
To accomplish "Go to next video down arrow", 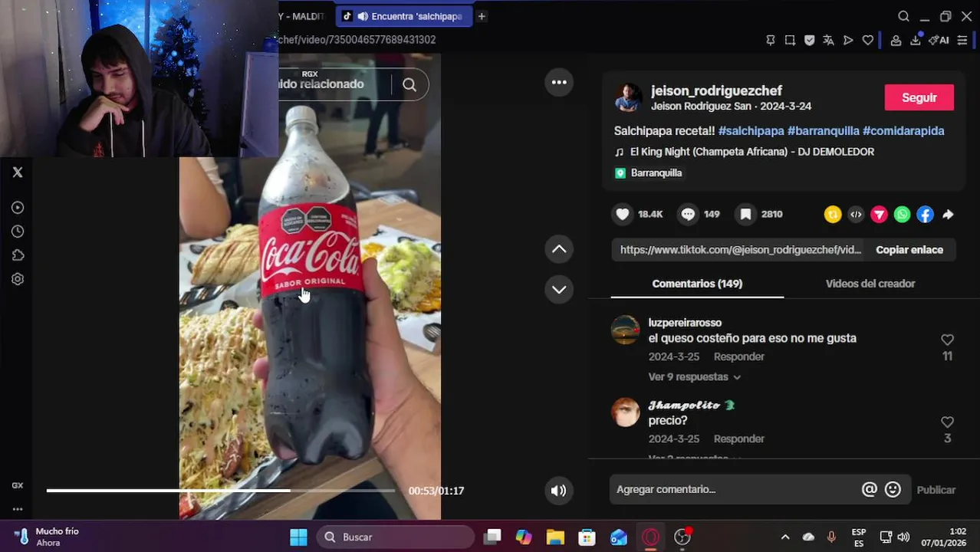I will click(x=559, y=289).
